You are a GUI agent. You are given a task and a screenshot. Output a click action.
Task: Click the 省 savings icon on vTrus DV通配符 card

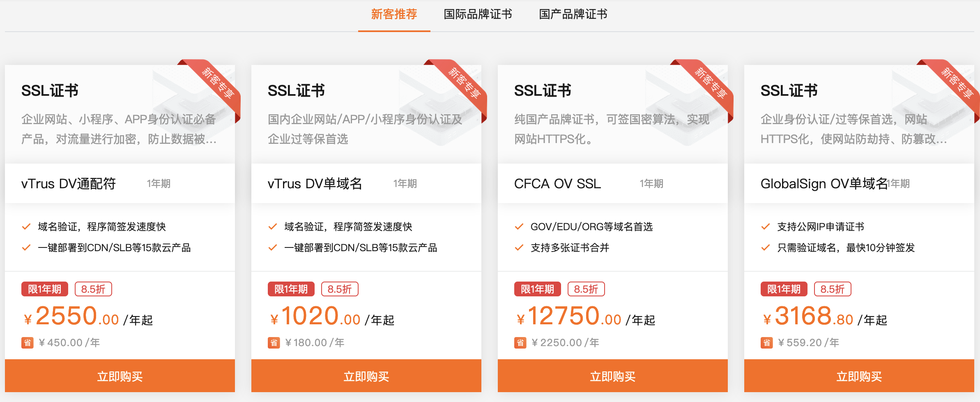pyautogui.click(x=27, y=342)
